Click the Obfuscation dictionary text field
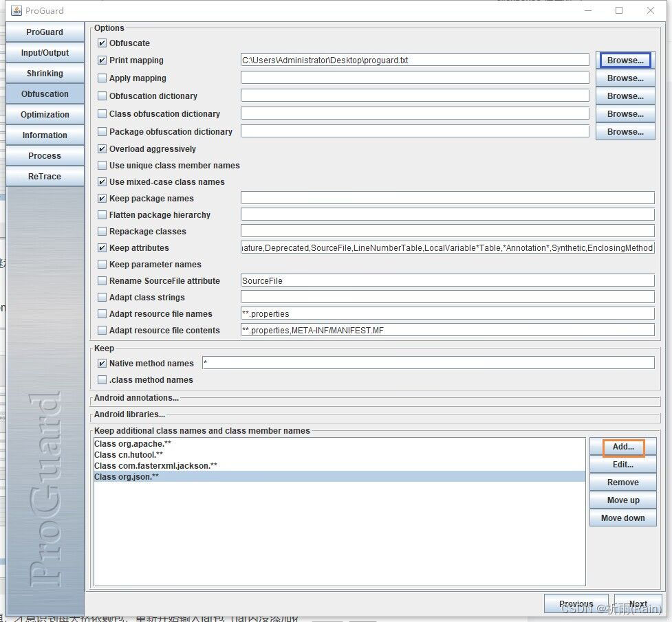Image resolution: width=672 pixels, height=622 pixels. [x=415, y=96]
